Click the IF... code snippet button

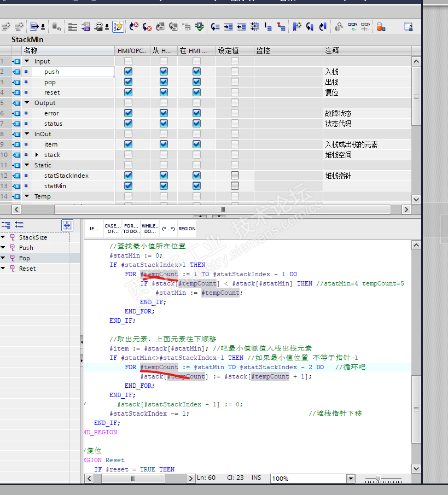click(x=94, y=229)
